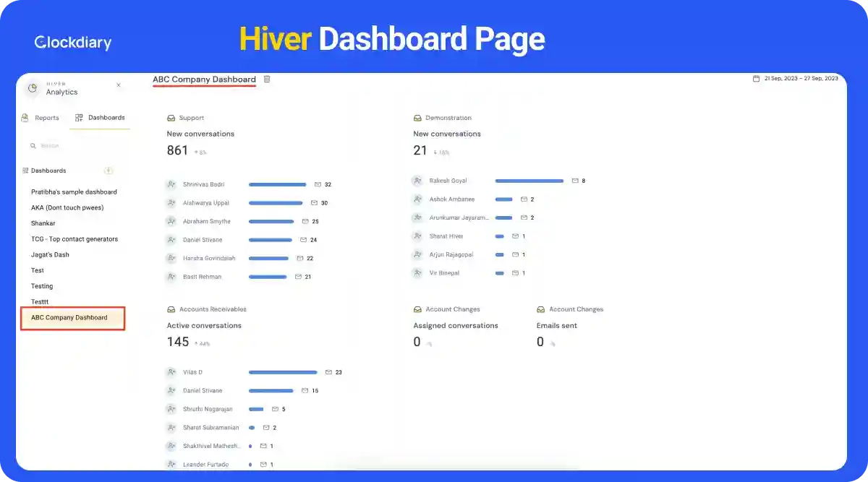The image size is (868, 482).
Task: Click Shrinivas Bedri's conversation bar
Action: tap(278, 184)
